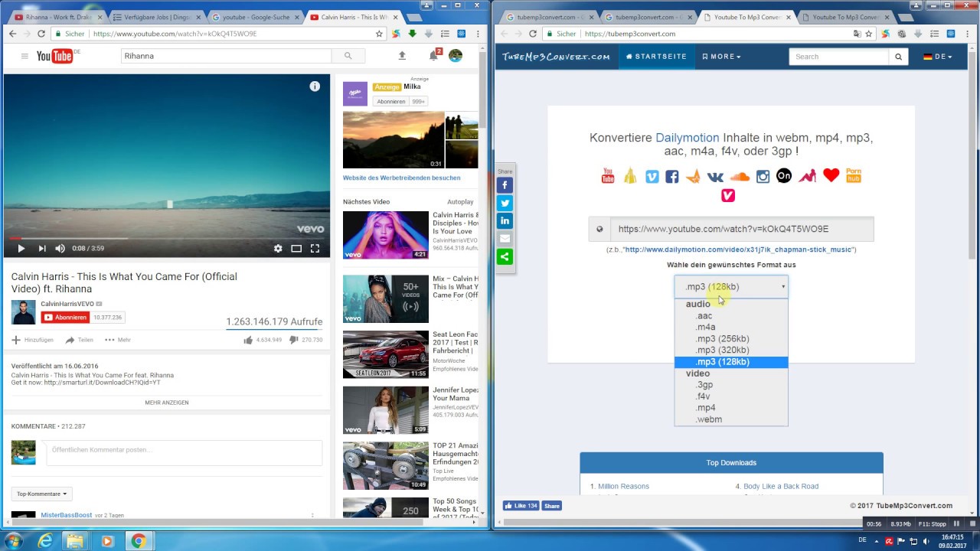The width and height of the screenshot is (980, 551).
Task: Click the green ShareThis icon in sidebar
Action: 505,256
